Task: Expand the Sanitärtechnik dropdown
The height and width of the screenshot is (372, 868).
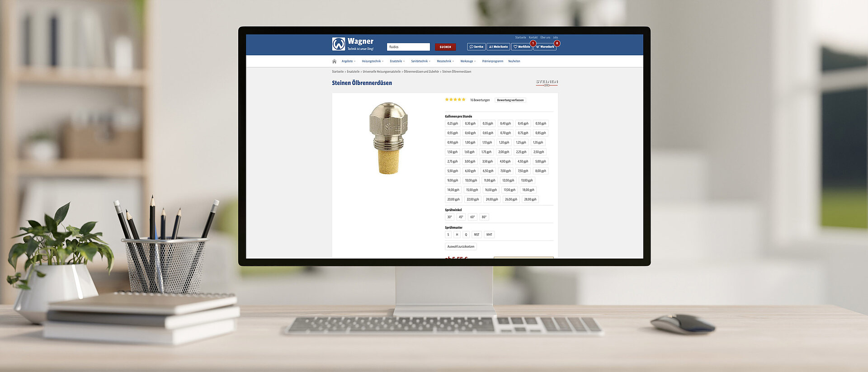Action: click(420, 61)
